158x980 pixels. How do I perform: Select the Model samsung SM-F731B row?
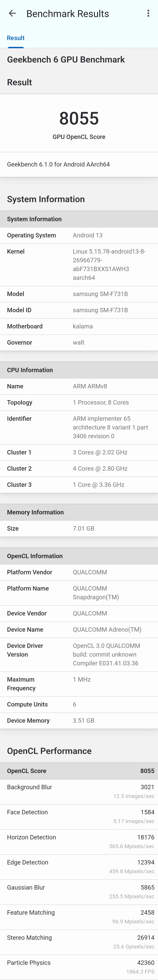tap(79, 294)
